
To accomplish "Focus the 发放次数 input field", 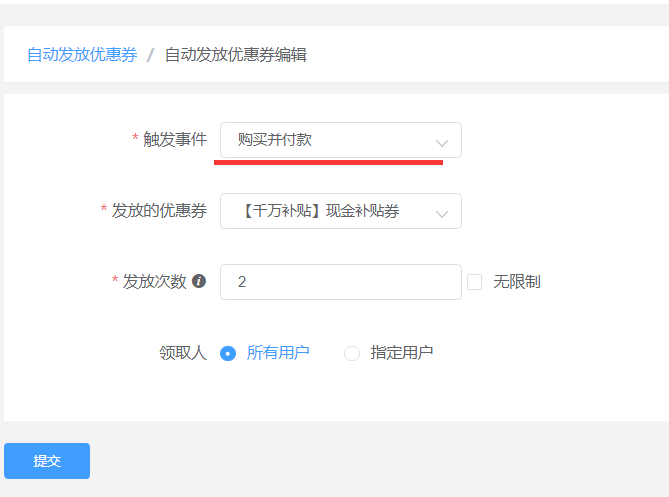I will (340, 282).
